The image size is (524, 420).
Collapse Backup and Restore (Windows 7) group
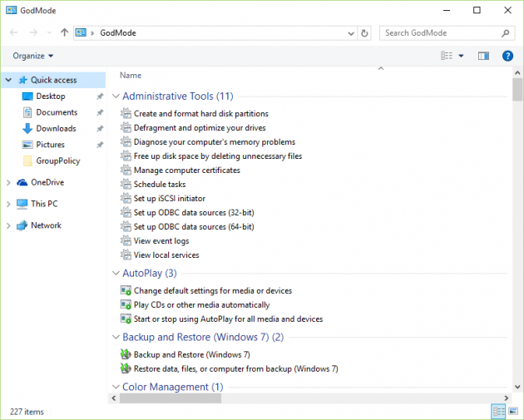[x=116, y=337]
